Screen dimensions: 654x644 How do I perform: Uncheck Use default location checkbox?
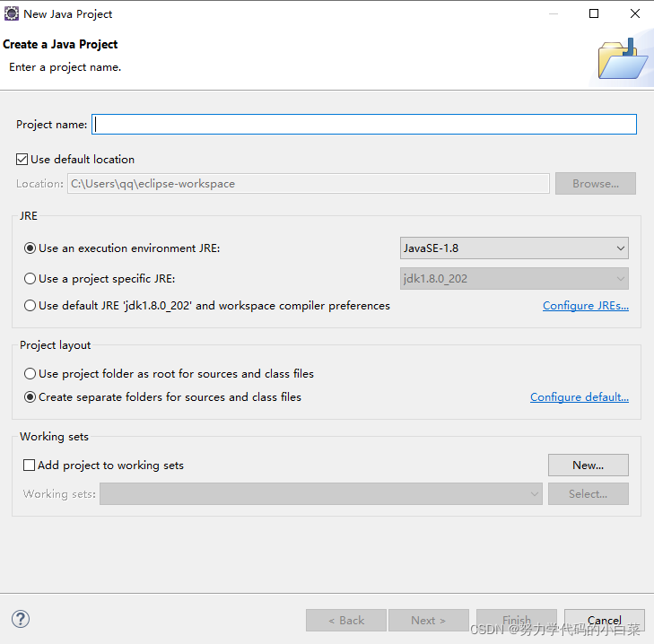22,160
